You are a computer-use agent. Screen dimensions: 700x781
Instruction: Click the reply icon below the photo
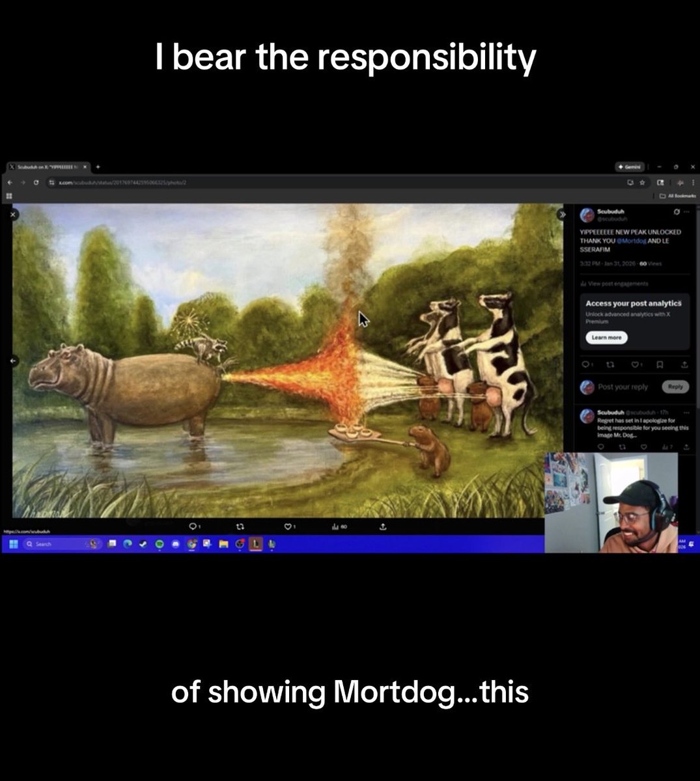tap(194, 526)
